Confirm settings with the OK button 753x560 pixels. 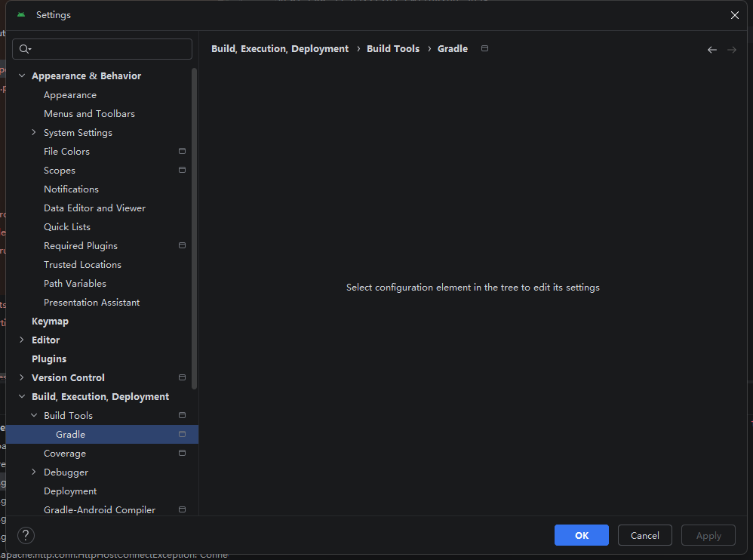(x=582, y=535)
